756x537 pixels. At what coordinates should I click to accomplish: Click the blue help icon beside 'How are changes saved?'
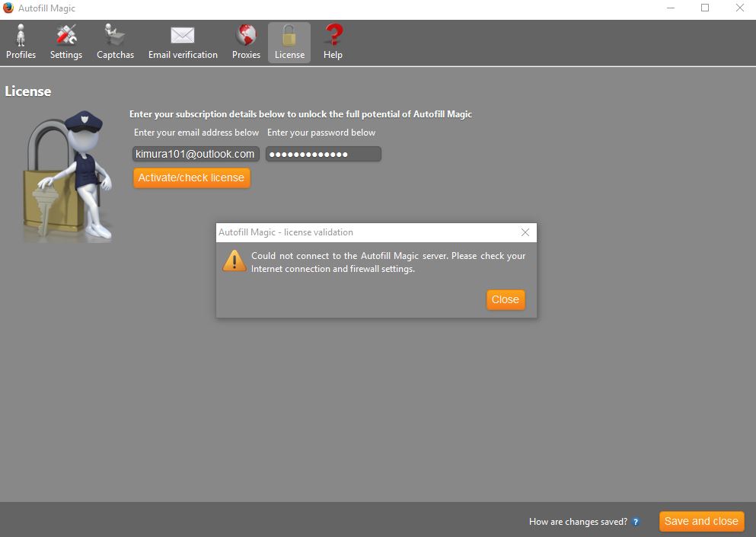(636, 522)
